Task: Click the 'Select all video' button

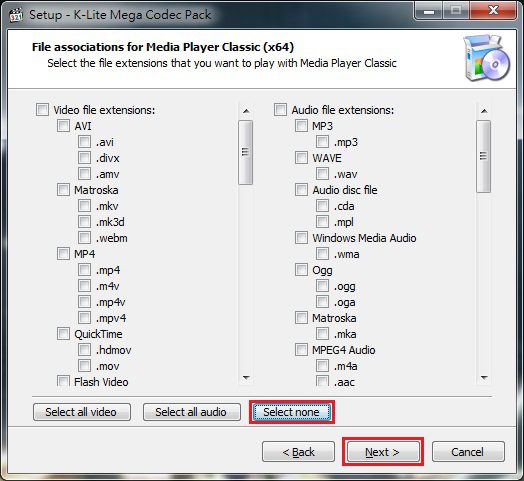Action: [82, 412]
